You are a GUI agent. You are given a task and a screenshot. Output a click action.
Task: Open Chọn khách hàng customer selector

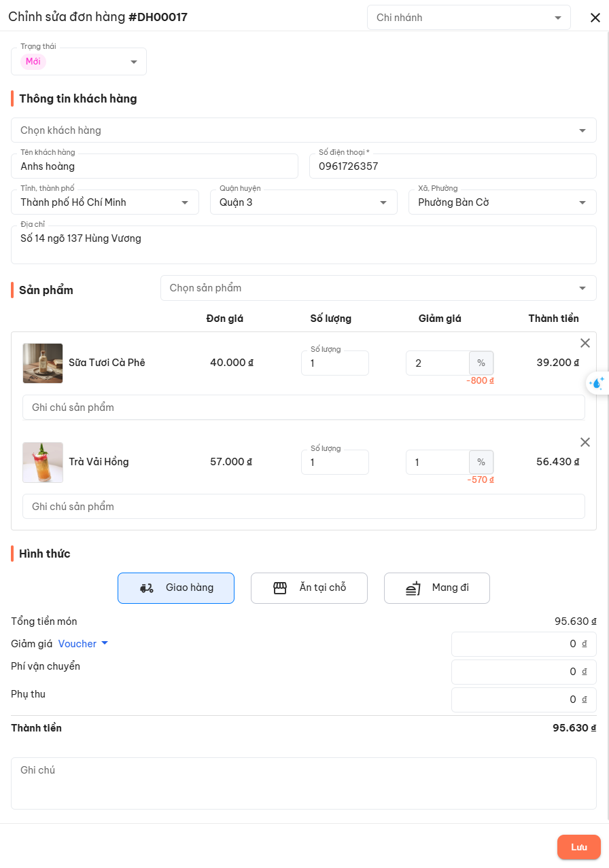coord(303,130)
